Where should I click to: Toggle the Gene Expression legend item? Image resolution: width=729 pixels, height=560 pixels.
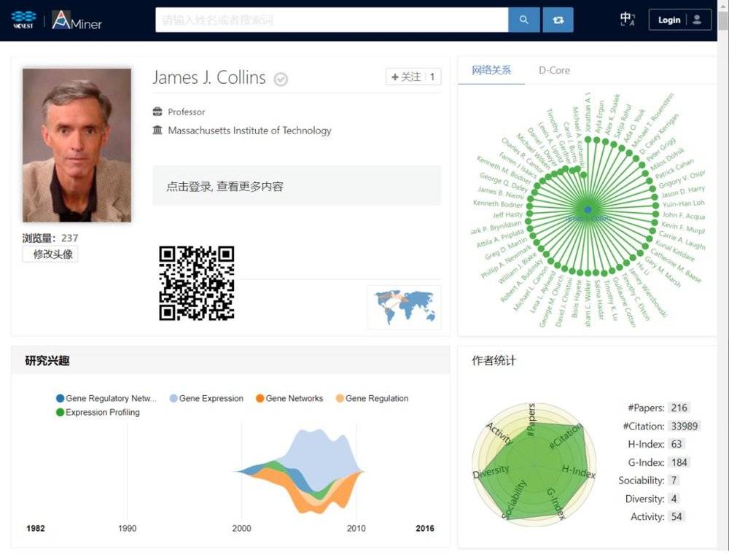pos(206,398)
